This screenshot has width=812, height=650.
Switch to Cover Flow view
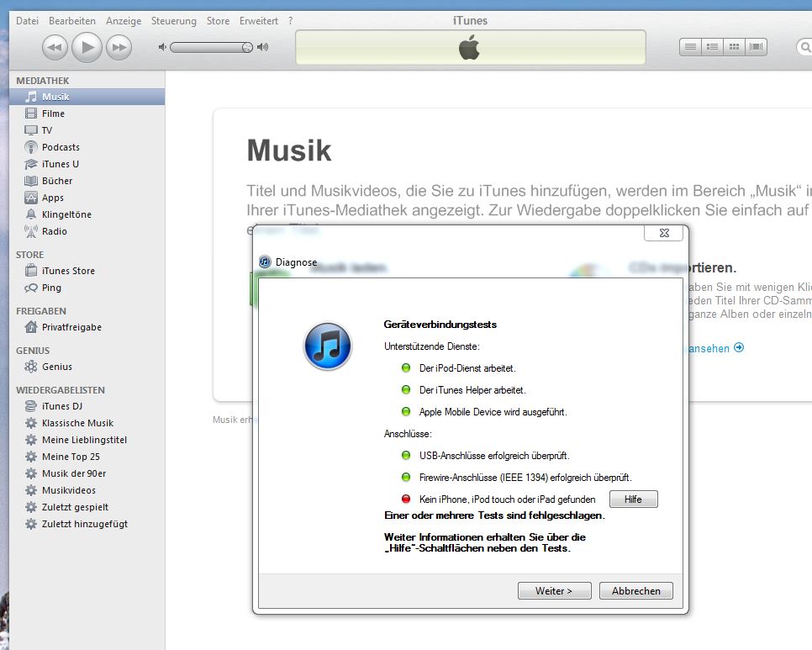[x=756, y=47]
